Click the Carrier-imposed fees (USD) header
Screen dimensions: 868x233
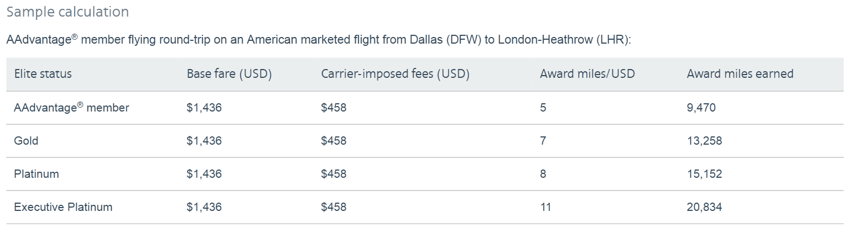[x=395, y=74]
